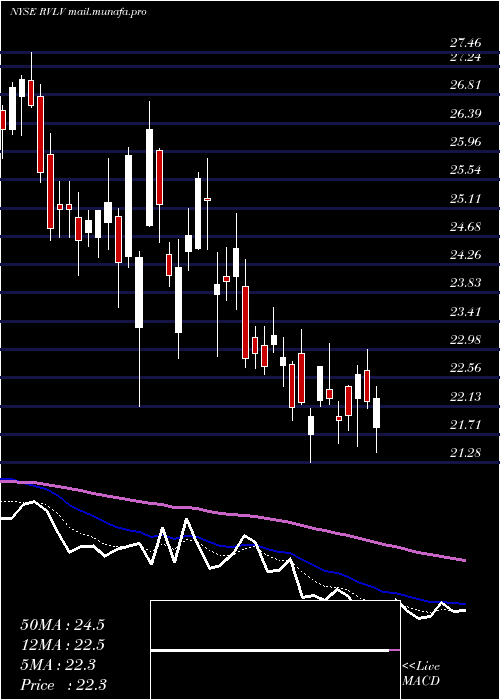Click the 24.68 price label
This screenshot has width=500, height=700.
pyautogui.click(x=466, y=226)
